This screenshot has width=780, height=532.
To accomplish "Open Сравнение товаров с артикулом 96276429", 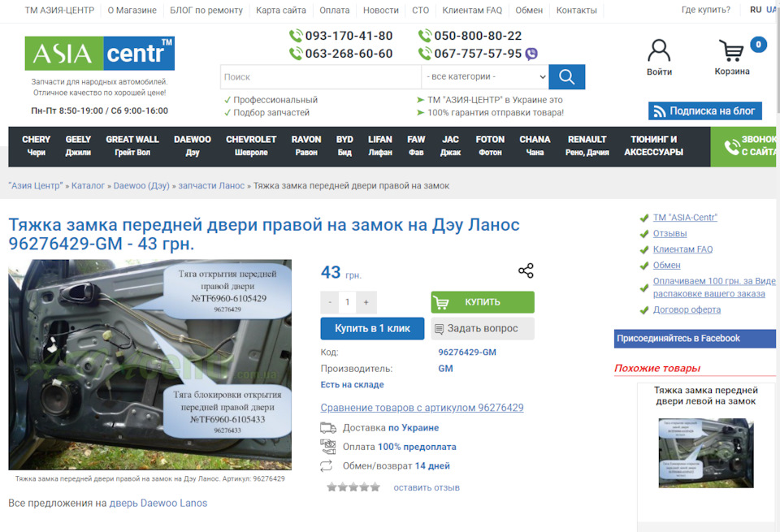I will [422, 408].
